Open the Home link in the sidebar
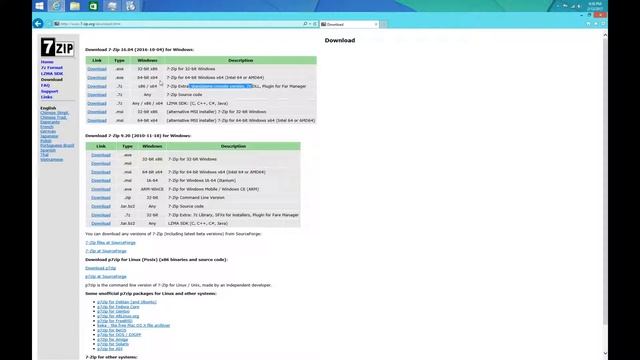This screenshot has width=640, height=360. click(x=47, y=62)
